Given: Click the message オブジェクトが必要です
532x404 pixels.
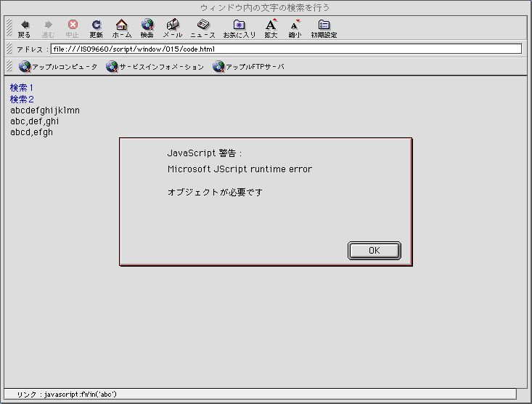Looking at the screenshot, I should [x=215, y=192].
